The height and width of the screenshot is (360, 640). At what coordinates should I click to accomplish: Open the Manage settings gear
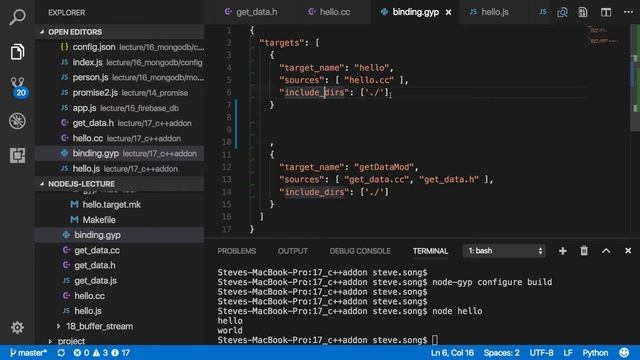pos(17,327)
